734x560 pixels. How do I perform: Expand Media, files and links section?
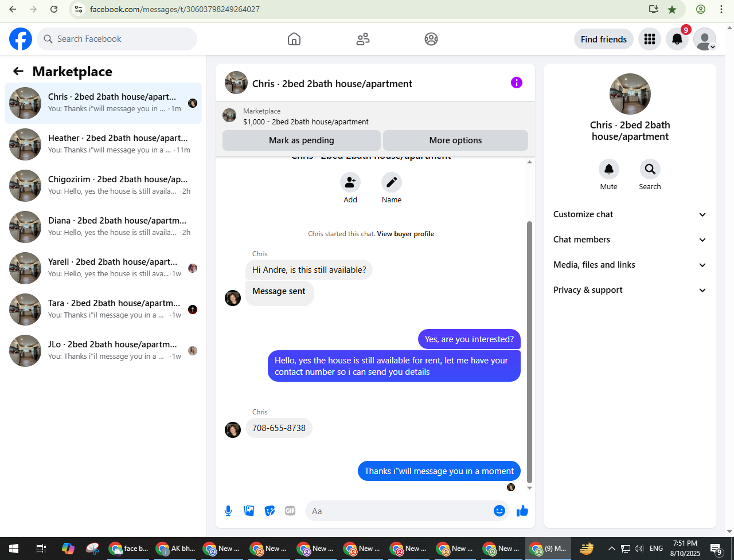click(630, 265)
